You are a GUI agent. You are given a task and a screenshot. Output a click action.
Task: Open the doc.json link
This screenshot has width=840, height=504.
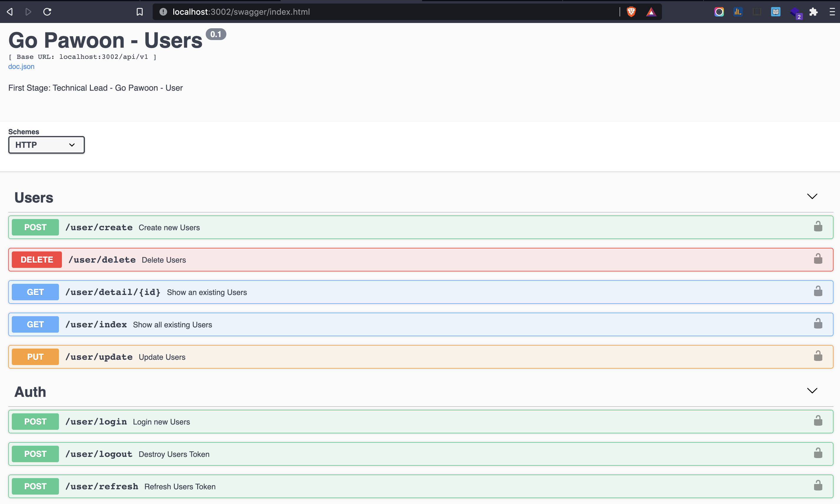pos(21,67)
